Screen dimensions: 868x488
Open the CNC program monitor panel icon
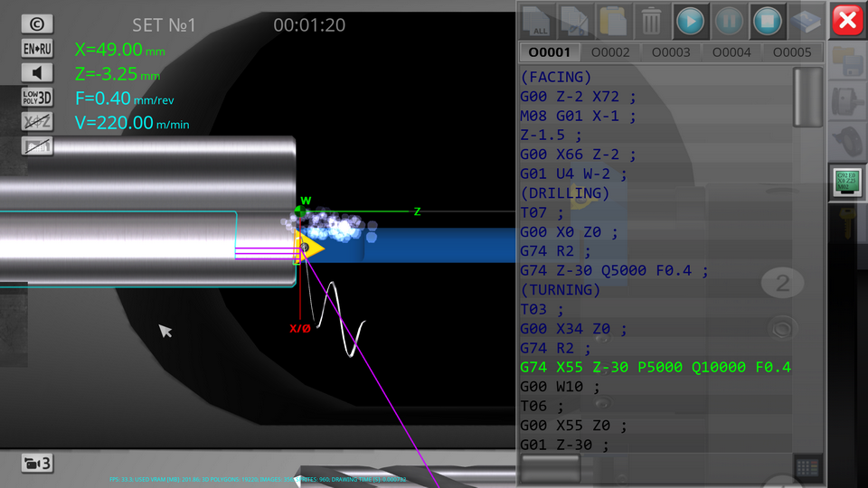(847, 183)
